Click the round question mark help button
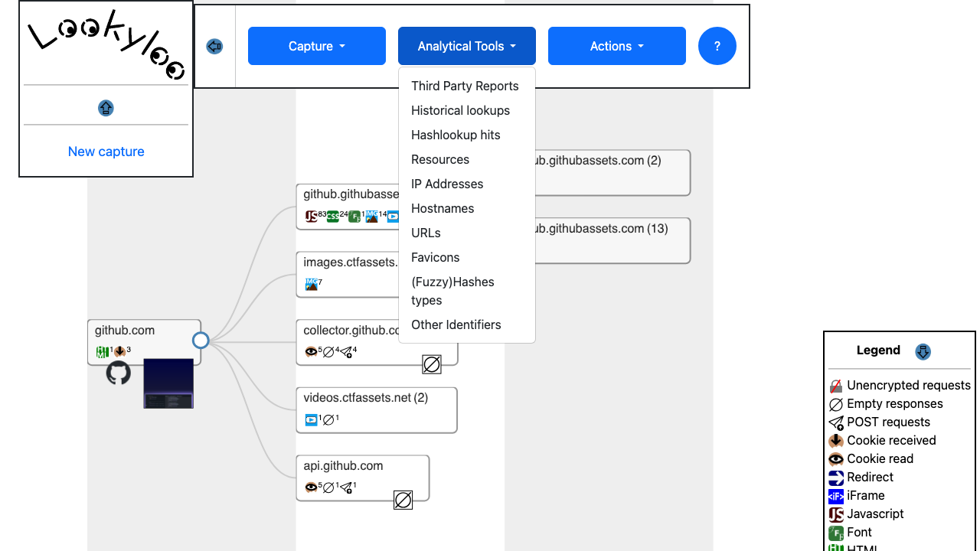Screen dimensions: 980x551 pos(717,46)
